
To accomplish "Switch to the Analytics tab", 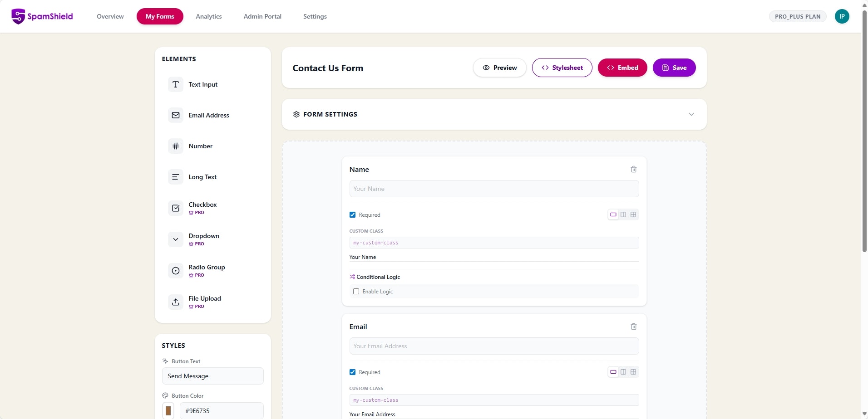I will coord(208,16).
